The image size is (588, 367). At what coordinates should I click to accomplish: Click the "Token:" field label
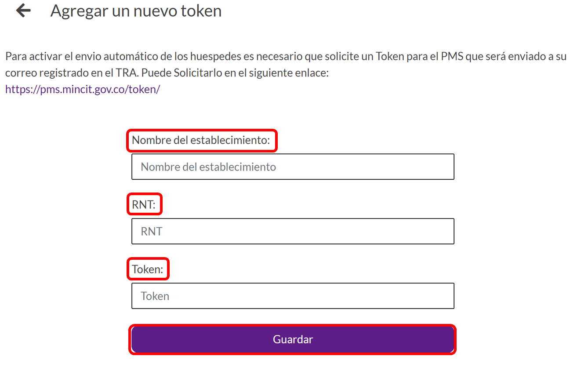tap(148, 269)
